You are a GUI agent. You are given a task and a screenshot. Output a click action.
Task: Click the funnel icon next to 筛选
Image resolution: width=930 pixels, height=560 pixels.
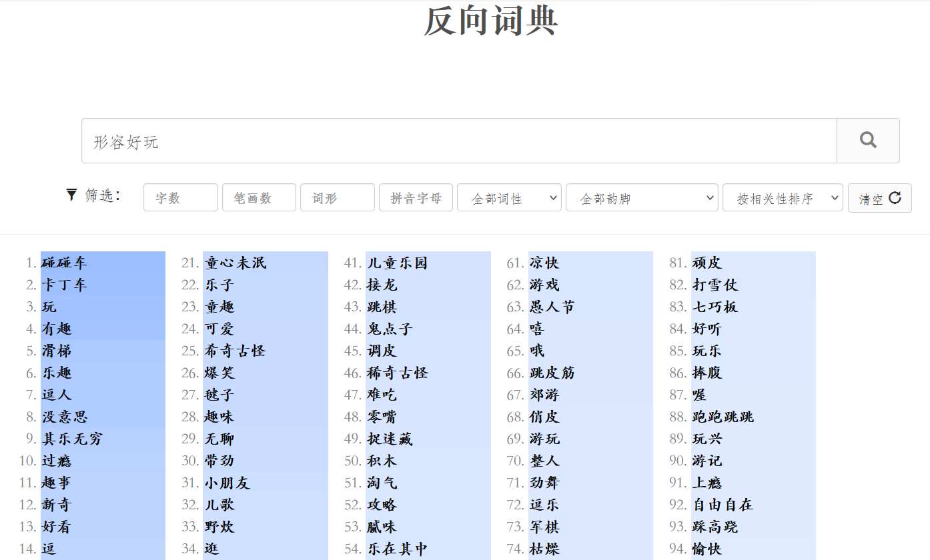point(71,195)
